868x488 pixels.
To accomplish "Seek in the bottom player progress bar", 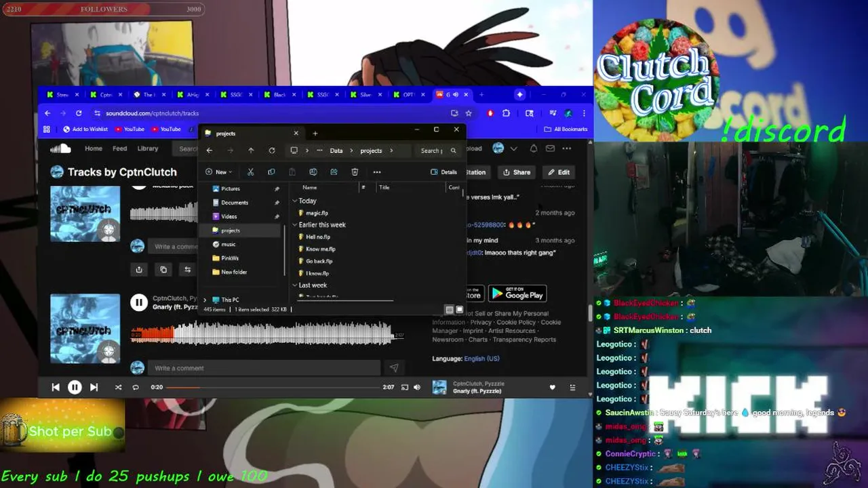I will click(x=274, y=388).
